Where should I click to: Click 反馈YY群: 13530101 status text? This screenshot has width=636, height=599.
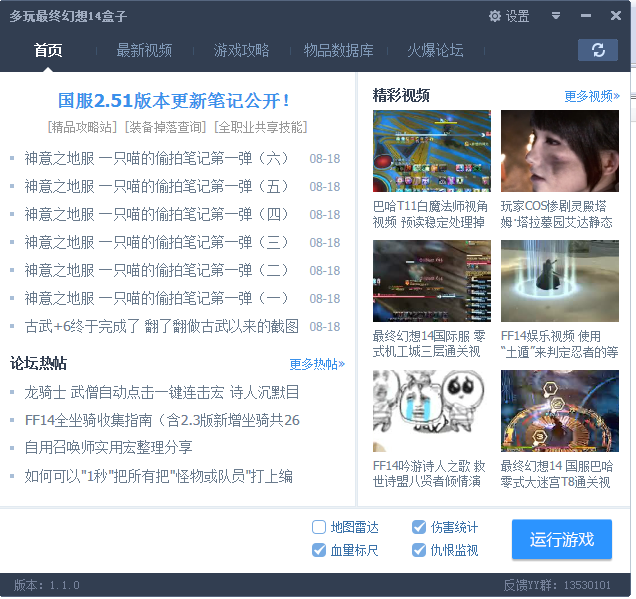tap(557, 585)
